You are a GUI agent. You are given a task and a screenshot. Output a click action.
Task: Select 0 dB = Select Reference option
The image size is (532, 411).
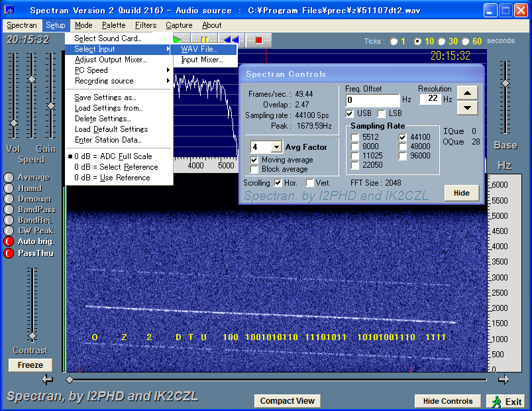(119, 167)
